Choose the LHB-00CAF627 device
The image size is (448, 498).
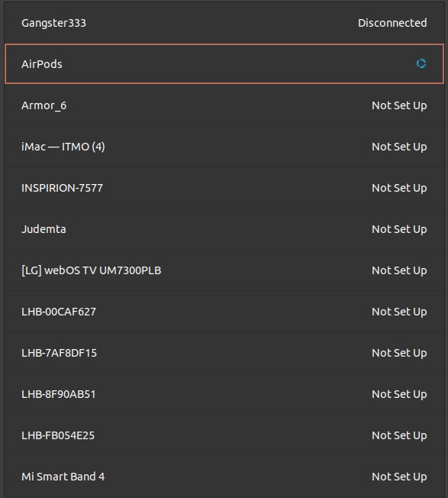(224, 312)
